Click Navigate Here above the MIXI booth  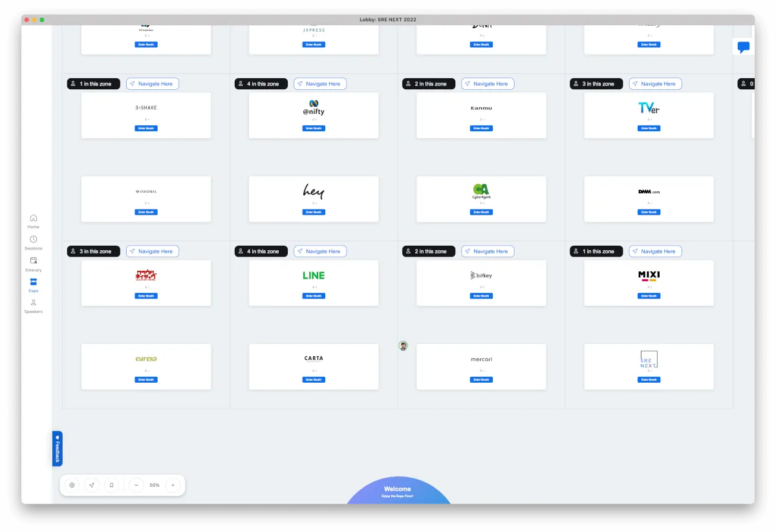click(655, 251)
